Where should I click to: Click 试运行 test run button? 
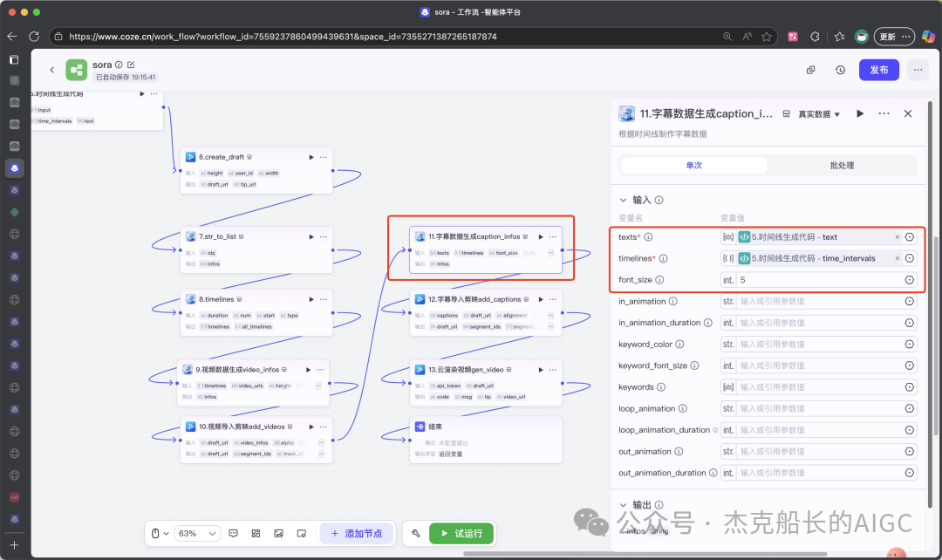461,534
